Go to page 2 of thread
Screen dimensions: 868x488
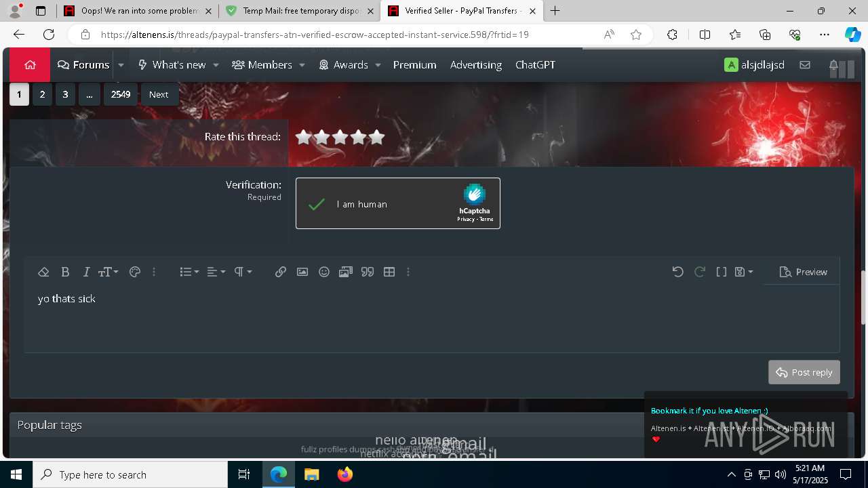(x=42, y=94)
